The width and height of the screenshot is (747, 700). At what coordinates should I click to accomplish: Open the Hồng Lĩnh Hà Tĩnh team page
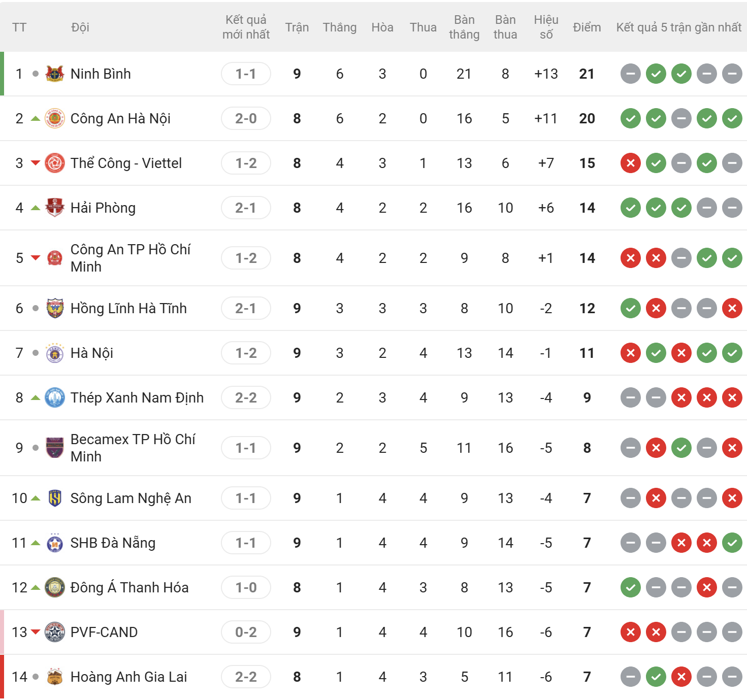tap(128, 308)
